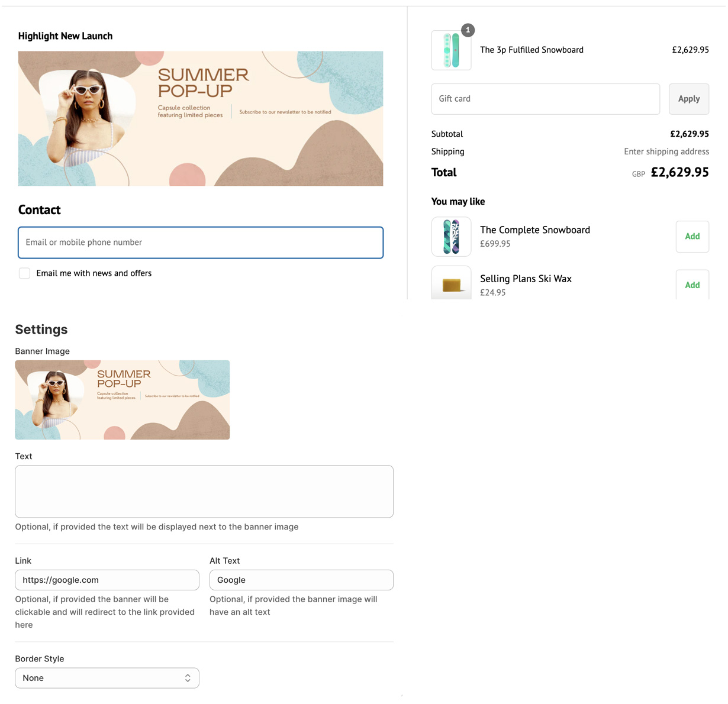Click the Highlight New Launch heading
The image size is (728, 704).
click(x=65, y=36)
